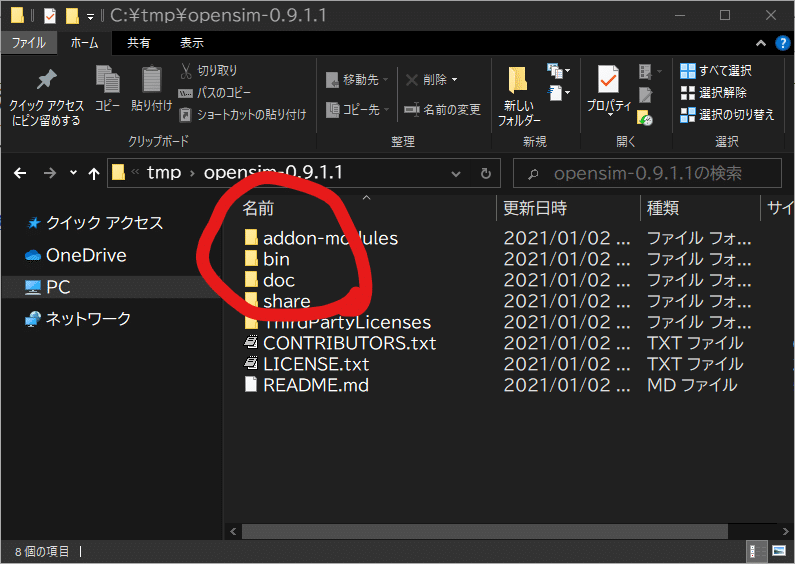Image resolution: width=795 pixels, height=564 pixels.
Task: Click title bar New Folder icon
Action: coord(73,16)
